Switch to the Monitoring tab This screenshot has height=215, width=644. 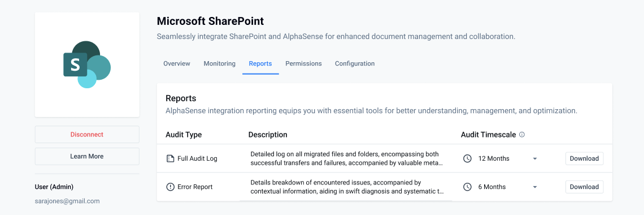tap(220, 64)
